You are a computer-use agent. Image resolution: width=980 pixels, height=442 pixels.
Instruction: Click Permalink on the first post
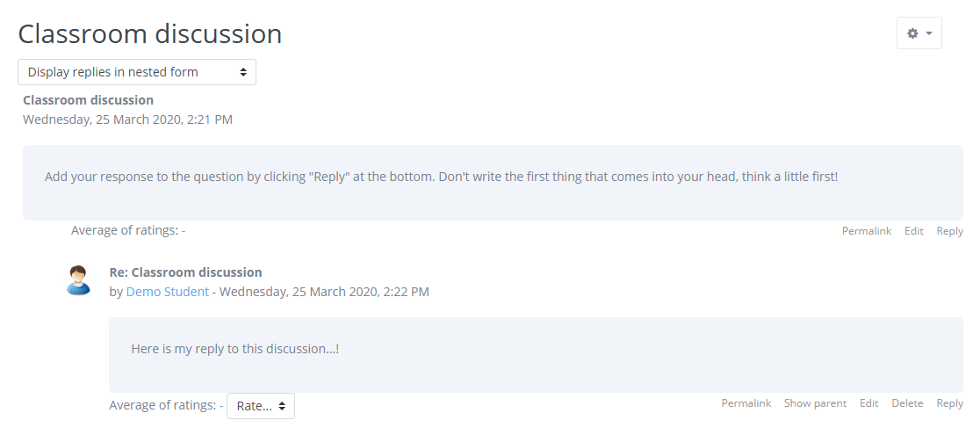click(x=866, y=231)
